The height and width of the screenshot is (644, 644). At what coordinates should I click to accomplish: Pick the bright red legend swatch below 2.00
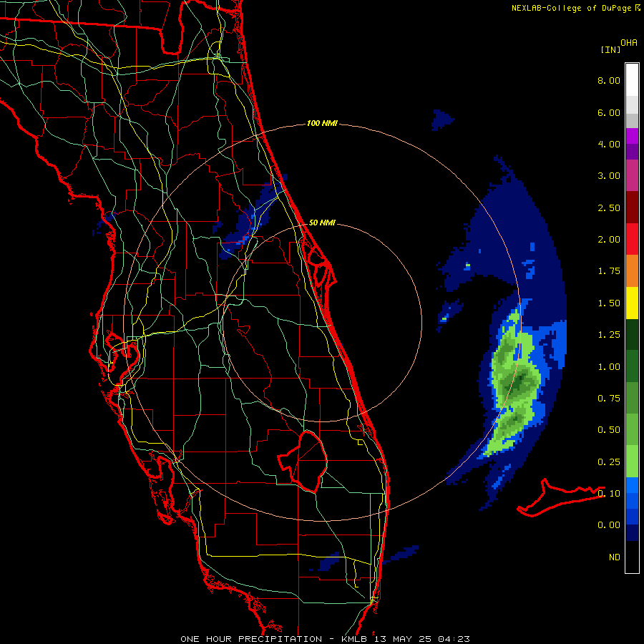[632, 240]
